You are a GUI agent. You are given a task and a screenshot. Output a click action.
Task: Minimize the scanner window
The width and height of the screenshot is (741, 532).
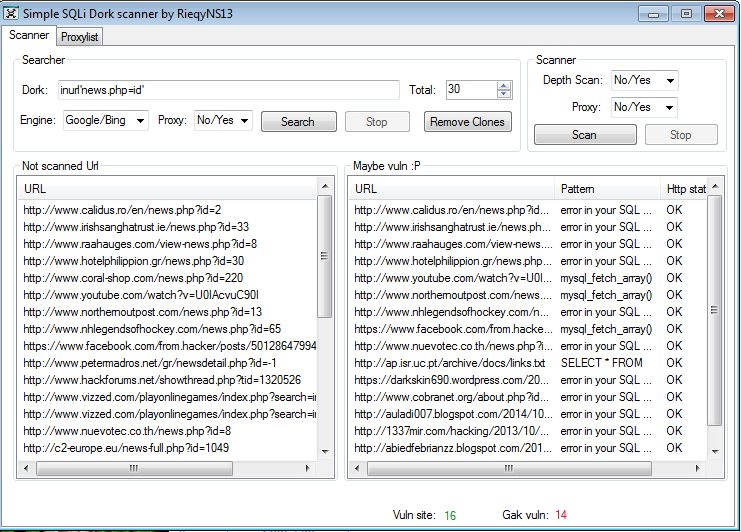654,14
